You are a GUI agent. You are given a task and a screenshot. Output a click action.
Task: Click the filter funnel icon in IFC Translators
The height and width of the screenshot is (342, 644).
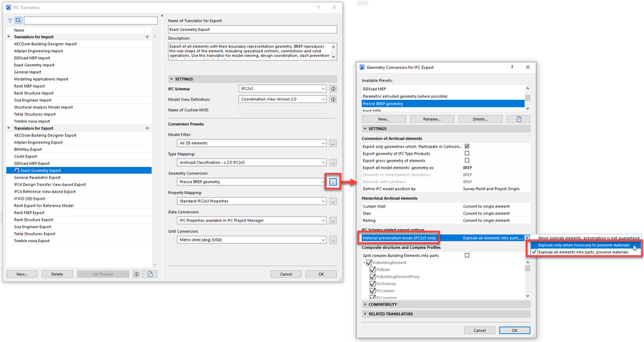point(10,20)
